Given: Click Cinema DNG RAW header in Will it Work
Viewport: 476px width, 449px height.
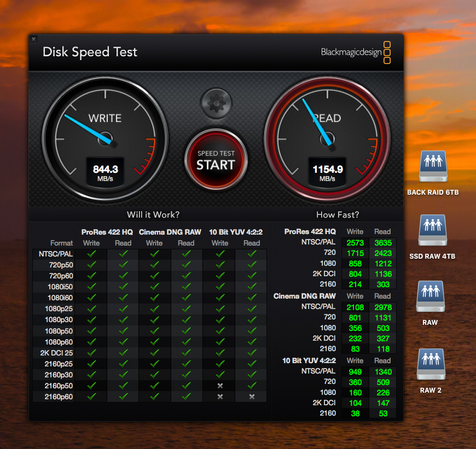Looking at the screenshot, I should point(170,232).
